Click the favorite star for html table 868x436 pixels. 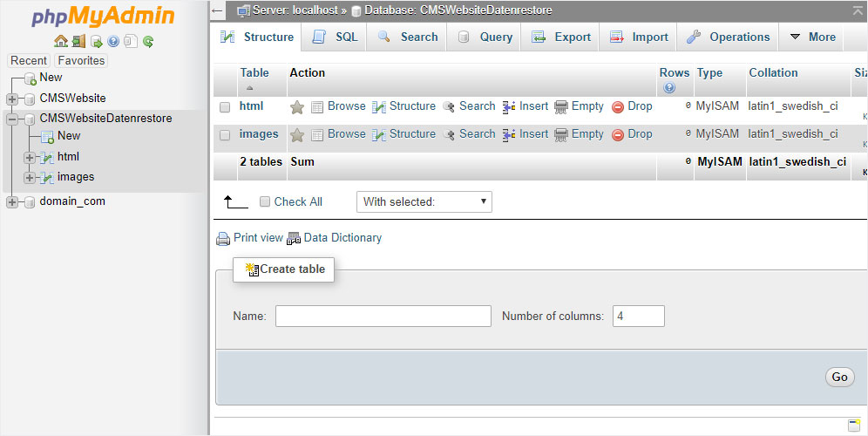click(297, 107)
